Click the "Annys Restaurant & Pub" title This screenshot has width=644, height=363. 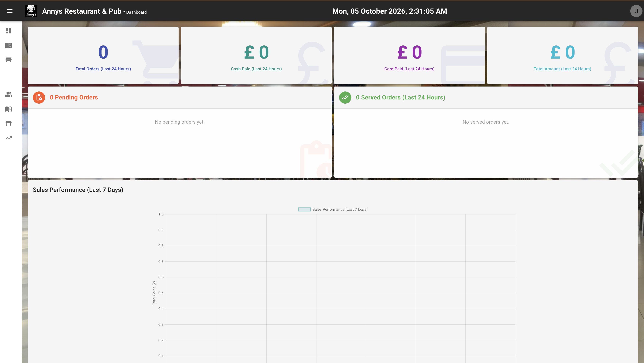(x=82, y=11)
